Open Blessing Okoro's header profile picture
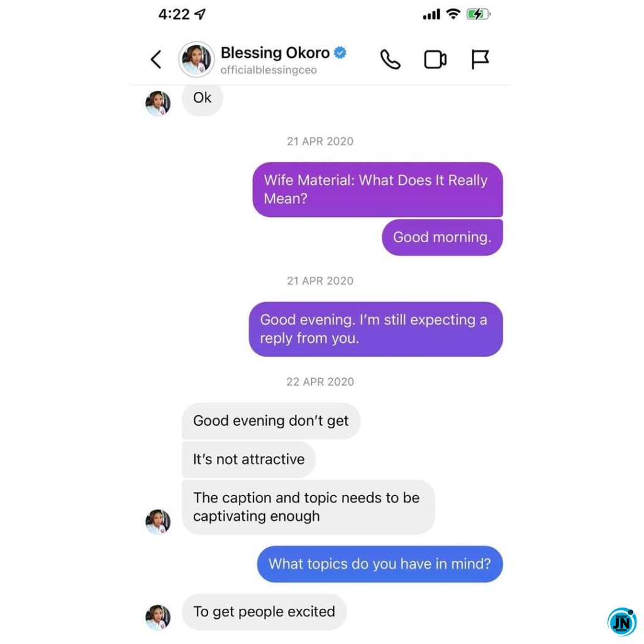The height and width of the screenshot is (644, 644). click(196, 59)
